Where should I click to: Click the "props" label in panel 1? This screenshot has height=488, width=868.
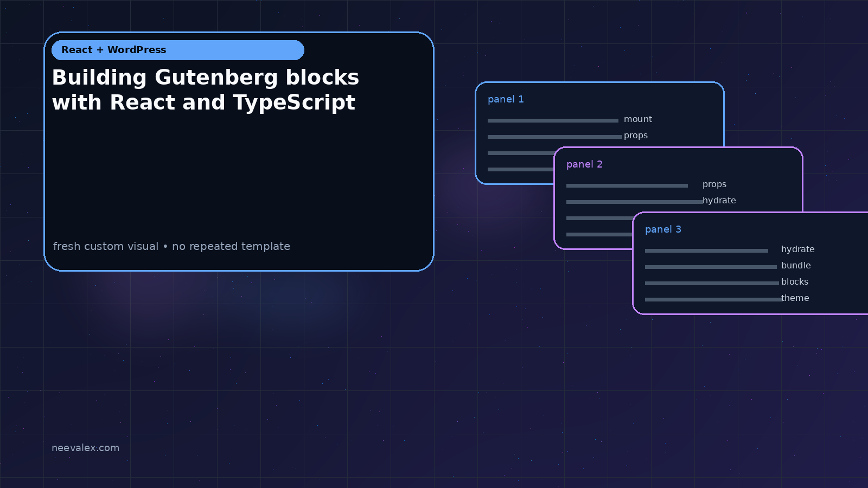pos(636,136)
